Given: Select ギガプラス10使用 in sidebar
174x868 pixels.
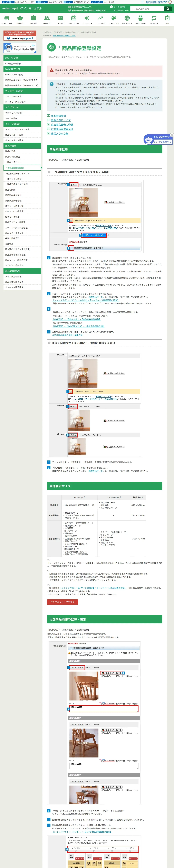Looking at the screenshot, I should [22, 113].
